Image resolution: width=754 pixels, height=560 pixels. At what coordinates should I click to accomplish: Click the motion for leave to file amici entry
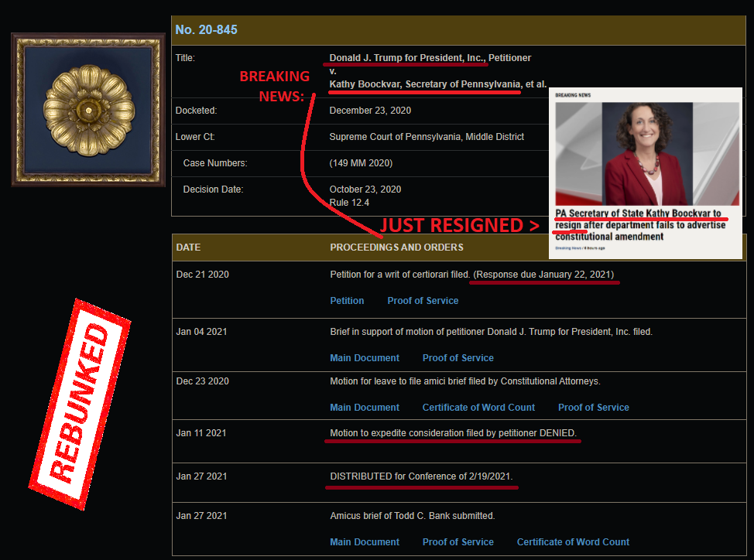(465, 381)
